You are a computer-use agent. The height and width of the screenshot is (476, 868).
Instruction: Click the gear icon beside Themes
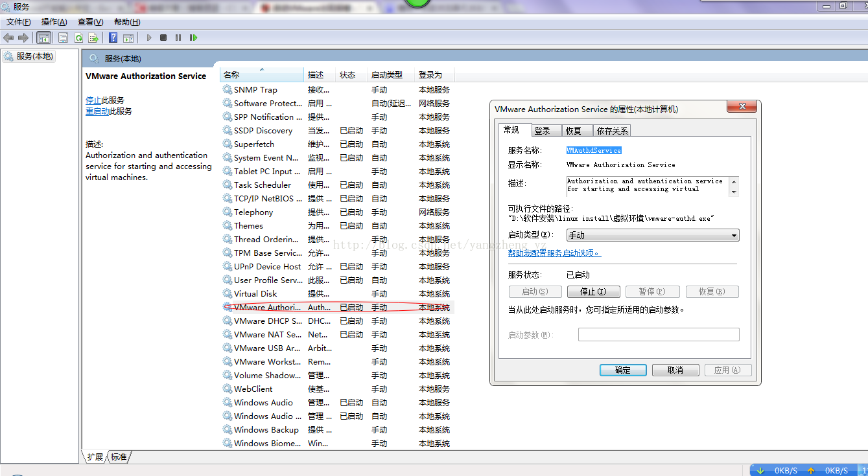pos(228,225)
